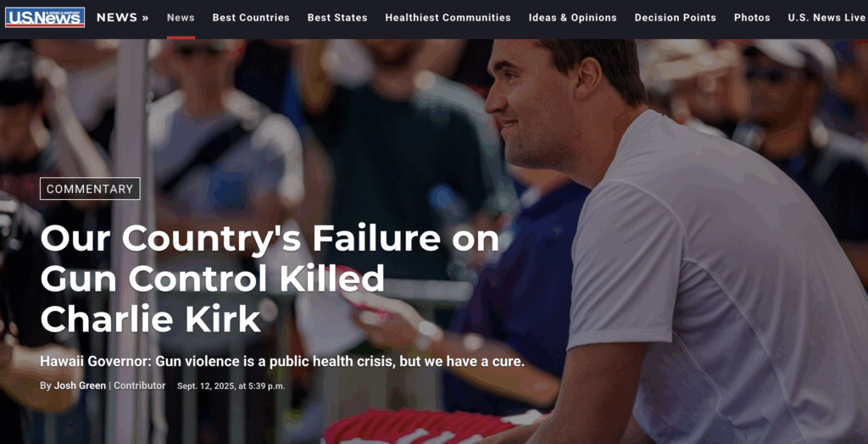Click the Contributor label
868x444 pixels.
pyautogui.click(x=140, y=386)
